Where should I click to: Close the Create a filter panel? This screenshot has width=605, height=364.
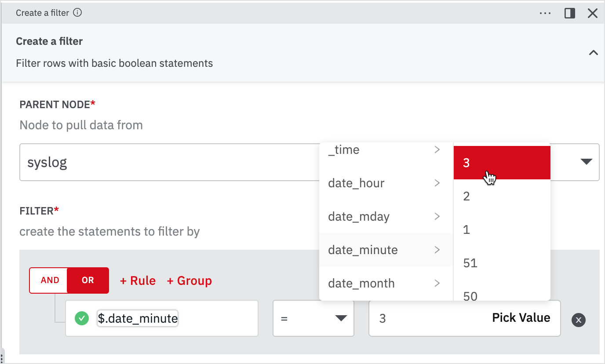pyautogui.click(x=592, y=13)
